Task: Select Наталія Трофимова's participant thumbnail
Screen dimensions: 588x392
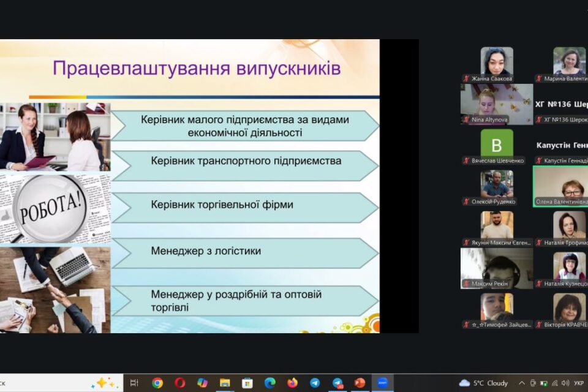Action: [569, 225]
